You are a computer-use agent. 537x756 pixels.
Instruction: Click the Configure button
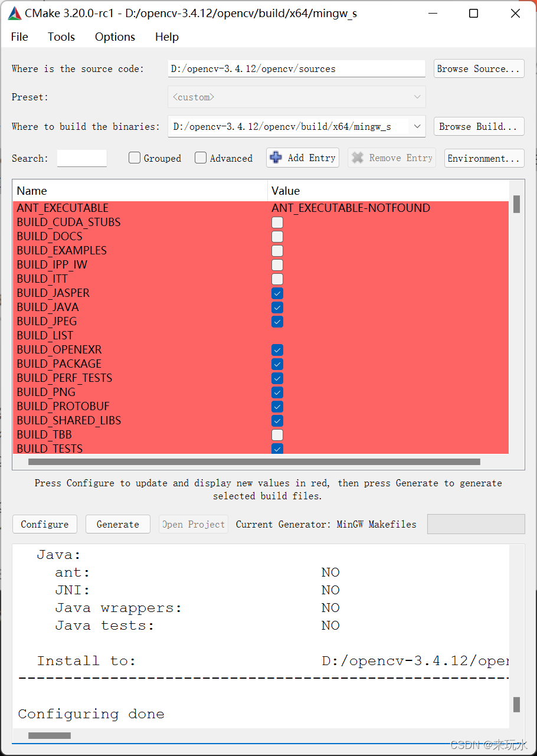(45, 524)
